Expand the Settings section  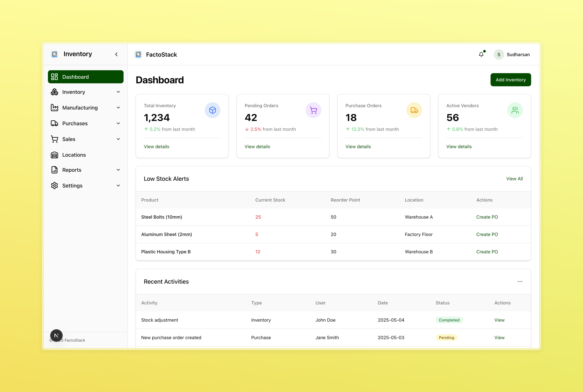118,185
